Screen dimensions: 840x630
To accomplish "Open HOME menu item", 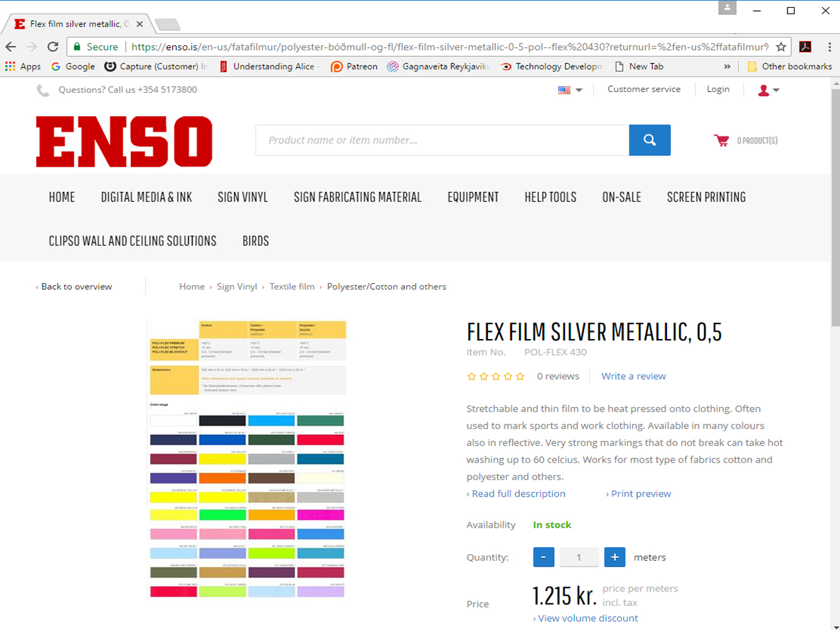I will coord(62,197).
